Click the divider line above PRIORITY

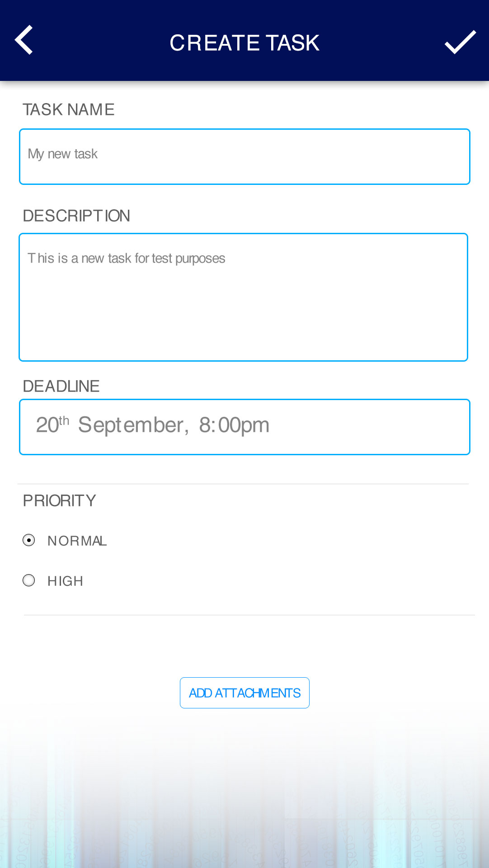click(x=243, y=484)
